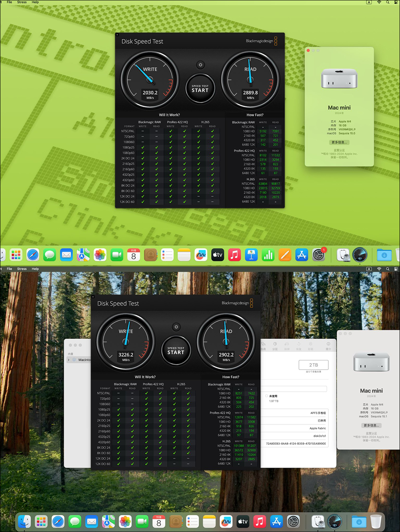Click the Spotlight search icon in menu bar
The image size is (400, 532).
387,2
